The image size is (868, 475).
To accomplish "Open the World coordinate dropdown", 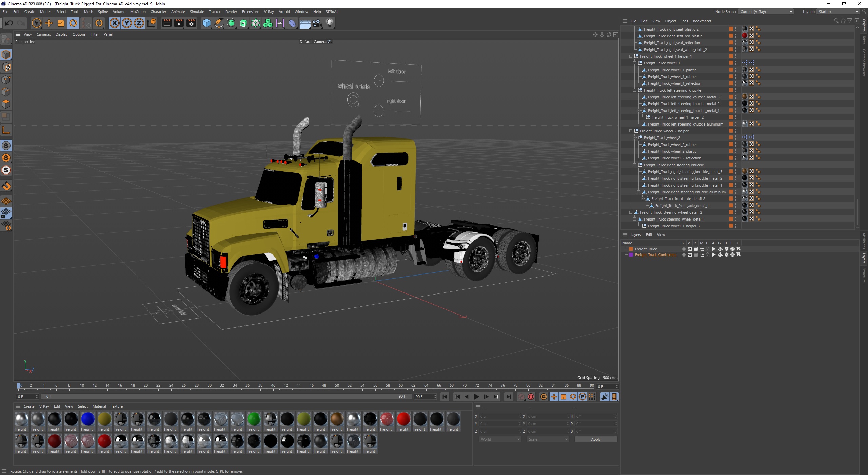I will (x=500, y=439).
